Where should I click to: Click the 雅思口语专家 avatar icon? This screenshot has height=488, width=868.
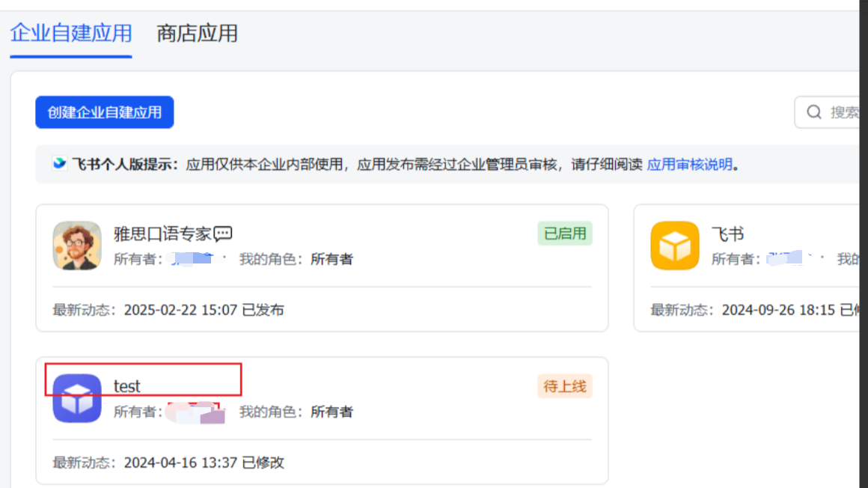coord(77,245)
